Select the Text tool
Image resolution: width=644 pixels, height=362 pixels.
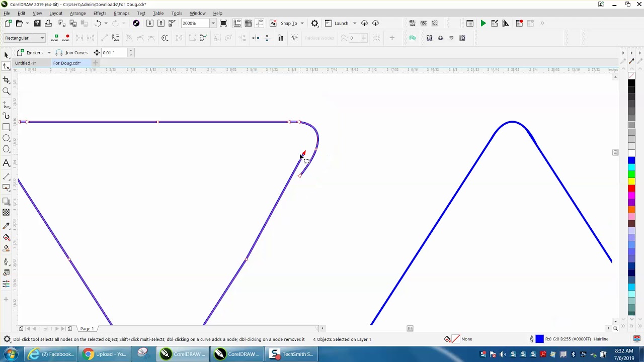[7, 163]
